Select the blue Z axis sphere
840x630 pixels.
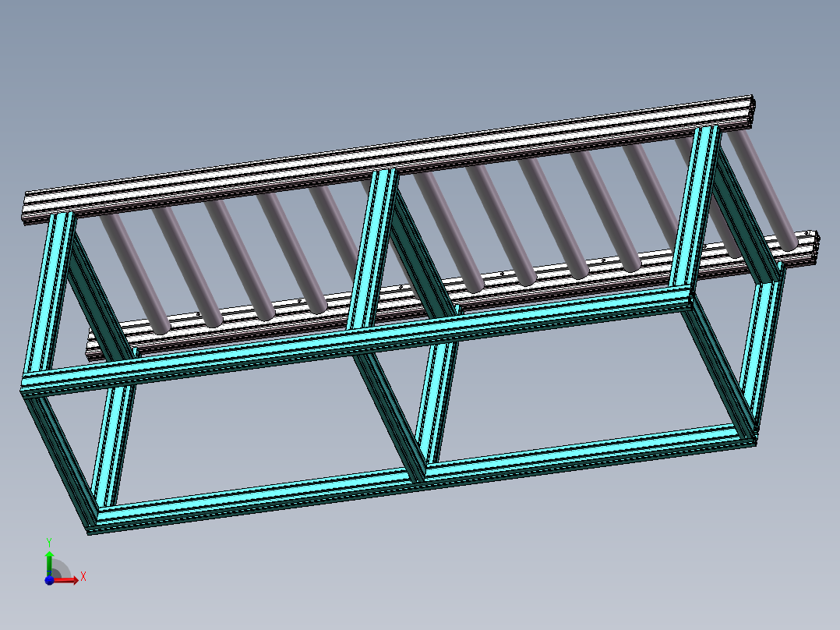(x=49, y=580)
